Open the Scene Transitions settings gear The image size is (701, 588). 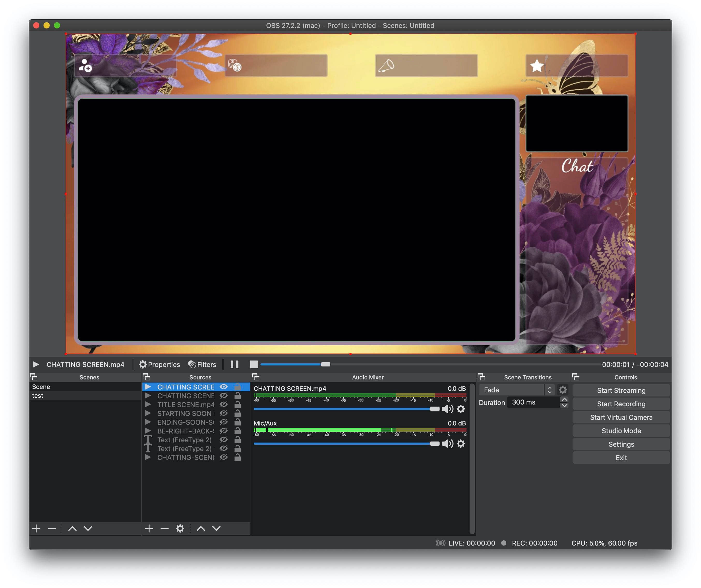pyautogui.click(x=563, y=389)
